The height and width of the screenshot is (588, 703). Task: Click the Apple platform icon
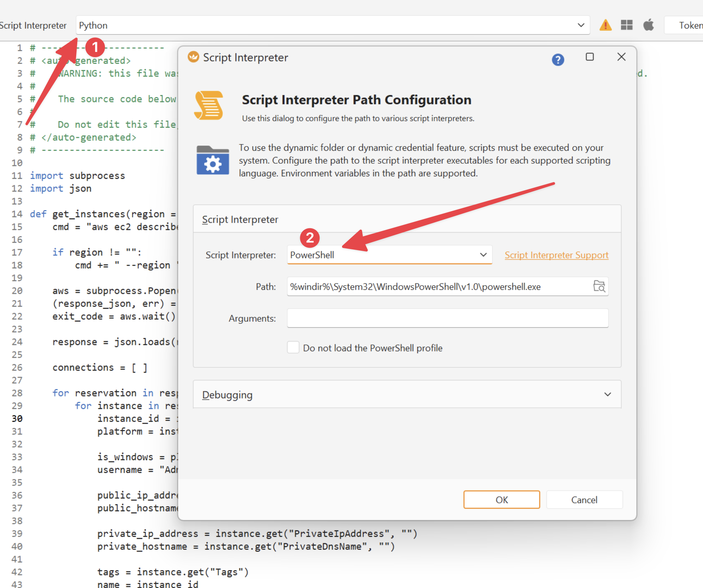pos(649,25)
